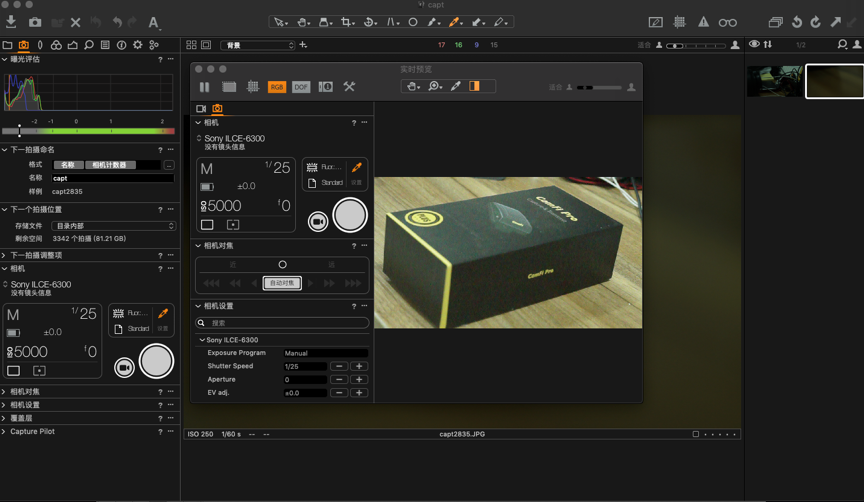Toggle the browser eye visibility icon
Screen dimensions: 864x502
754,44
